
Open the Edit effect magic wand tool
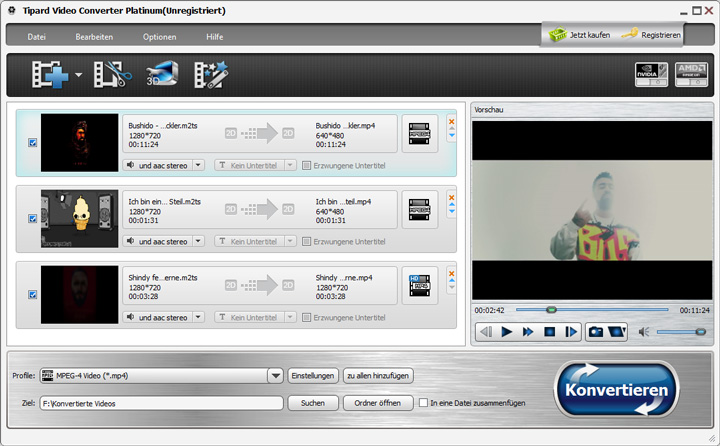[x=211, y=74]
